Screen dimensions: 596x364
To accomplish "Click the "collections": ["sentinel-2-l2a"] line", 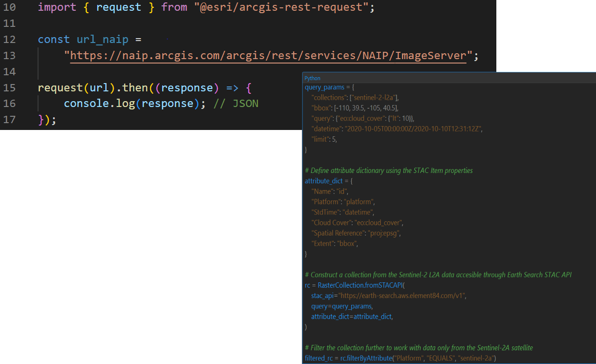I will [356, 98].
